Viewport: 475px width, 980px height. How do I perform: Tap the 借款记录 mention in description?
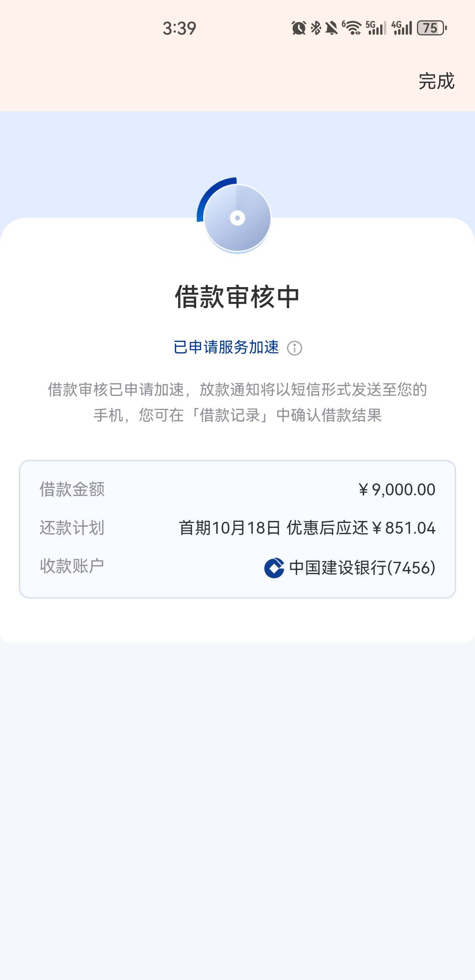tap(230, 415)
